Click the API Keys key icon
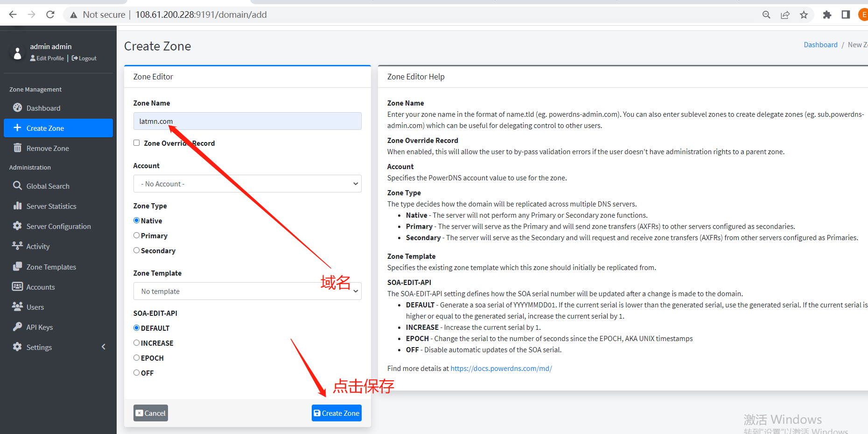Screen dimensions: 868x434 [17, 327]
